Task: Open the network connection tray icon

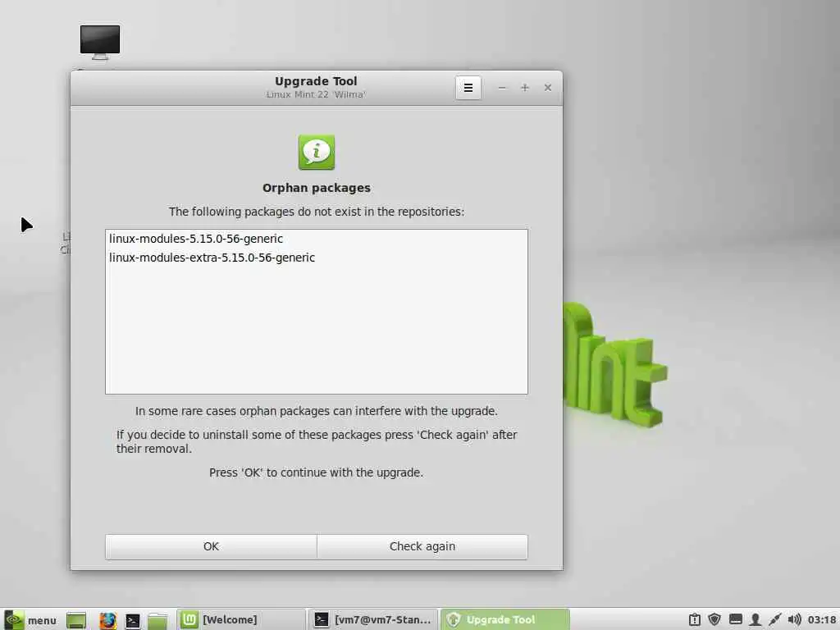Action: [x=774, y=620]
